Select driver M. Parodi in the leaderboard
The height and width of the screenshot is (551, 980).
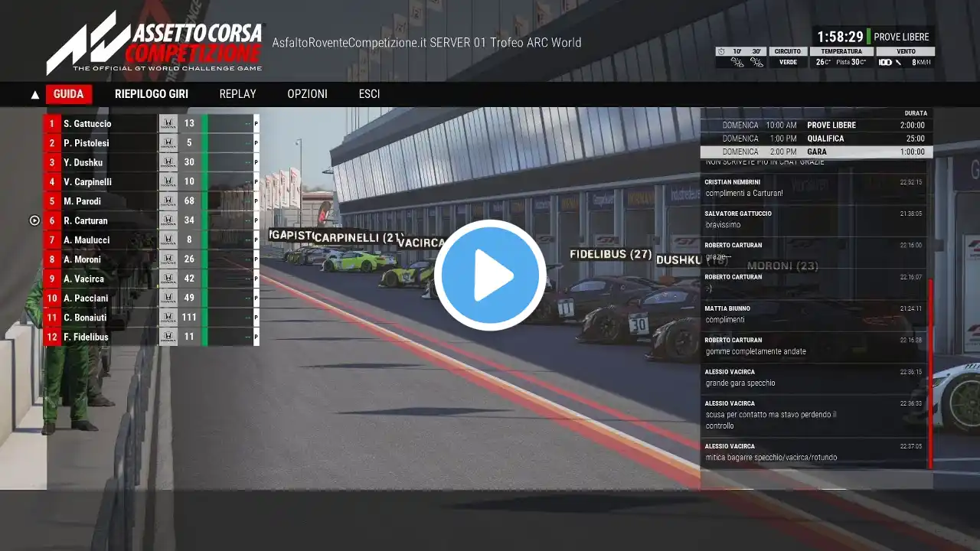tap(82, 201)
